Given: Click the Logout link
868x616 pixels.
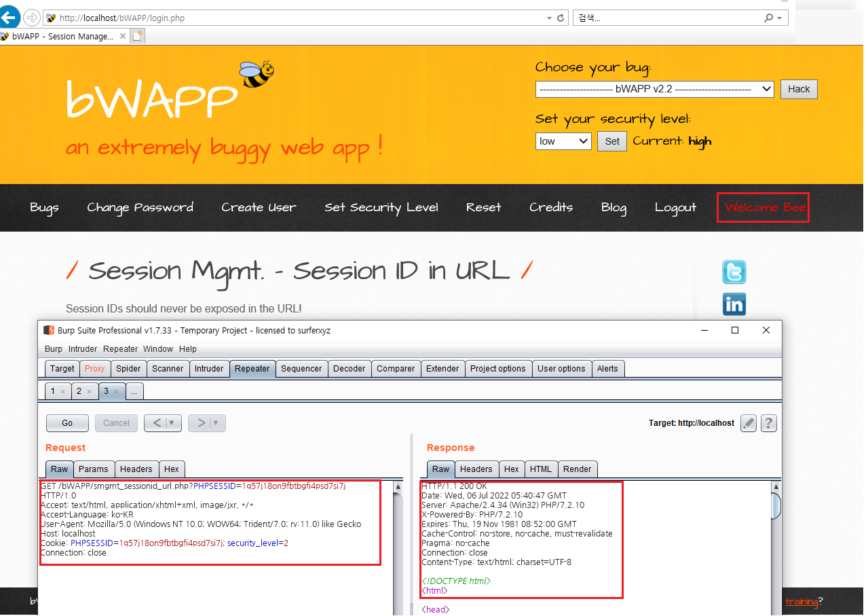Looking at the screenshot, I should click(675, 208).
